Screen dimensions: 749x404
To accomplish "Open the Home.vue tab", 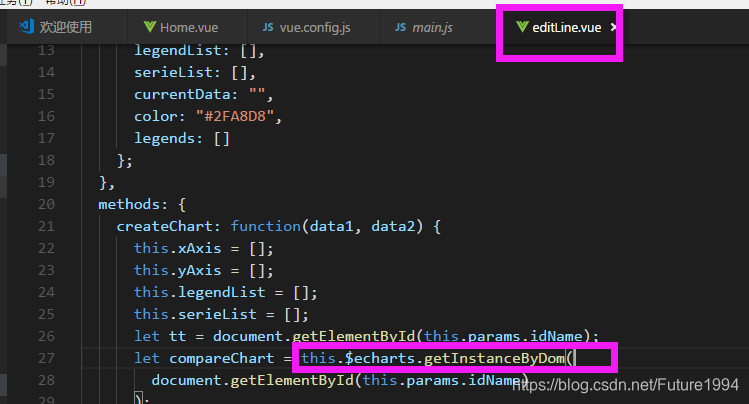I will (x=187, y=27).
